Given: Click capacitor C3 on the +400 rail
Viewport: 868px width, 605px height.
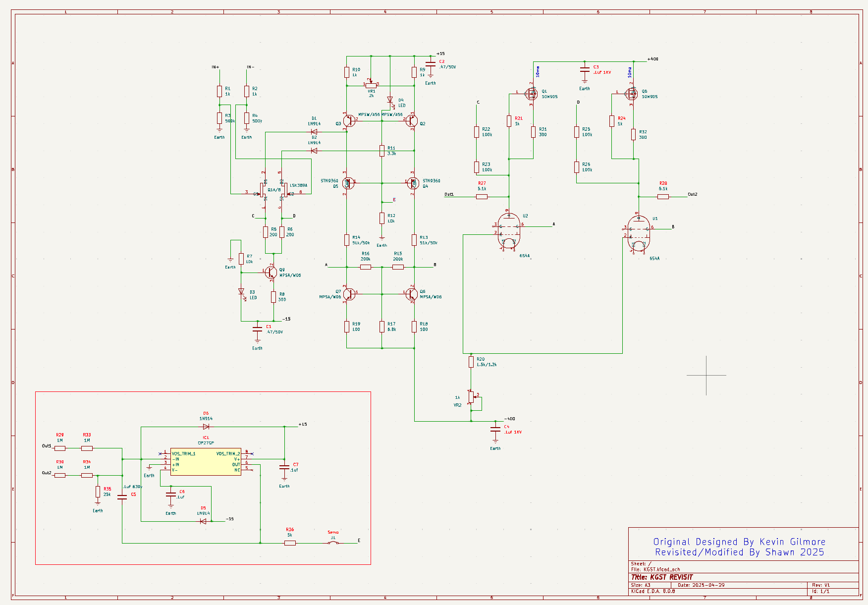Looking at the screenshot, I should [x=585, y=70].
